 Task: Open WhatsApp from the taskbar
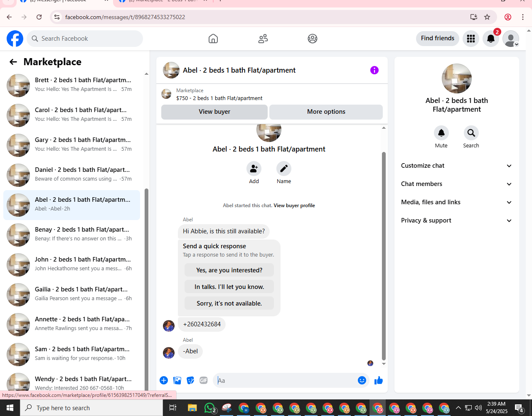210,408
